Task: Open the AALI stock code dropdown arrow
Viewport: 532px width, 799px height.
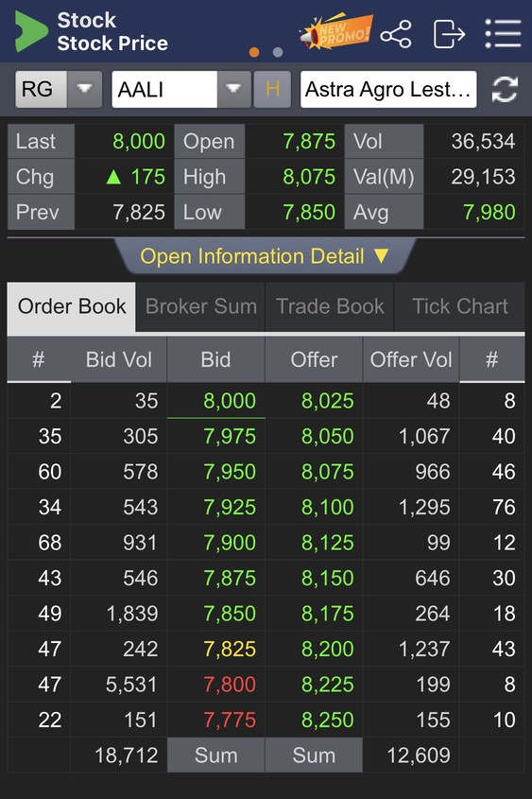Action: click(x=233, y=90)
